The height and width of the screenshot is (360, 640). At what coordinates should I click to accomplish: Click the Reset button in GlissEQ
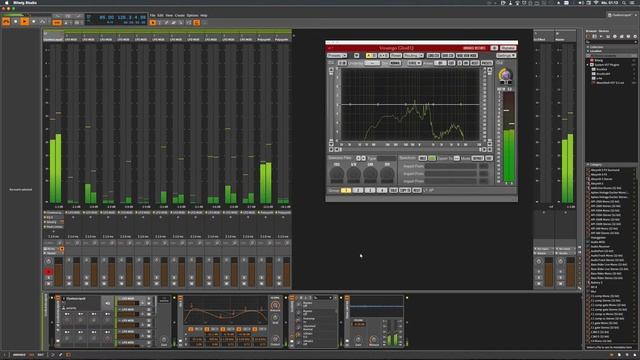click(x=396, y=56)
